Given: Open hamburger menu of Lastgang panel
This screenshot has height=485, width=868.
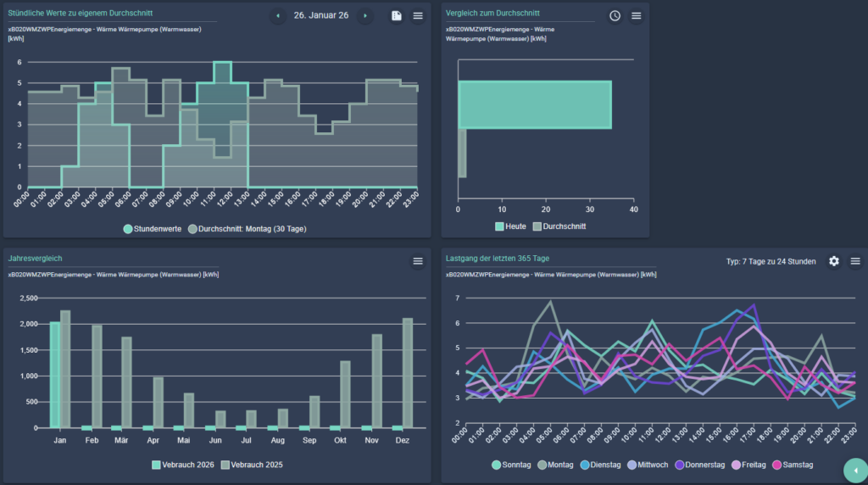Looking at the screenshot, I should pos(855,261).
